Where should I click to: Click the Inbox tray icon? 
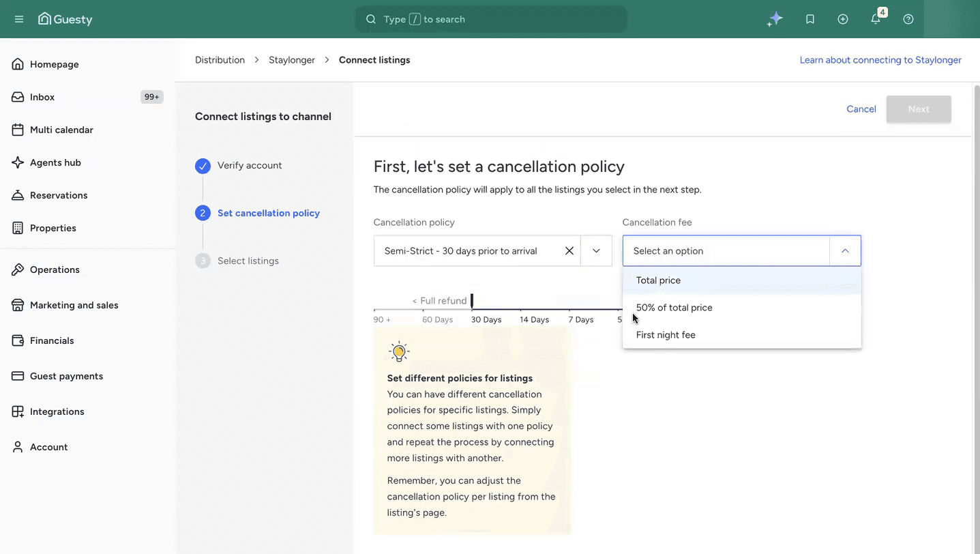pos(18,97)
